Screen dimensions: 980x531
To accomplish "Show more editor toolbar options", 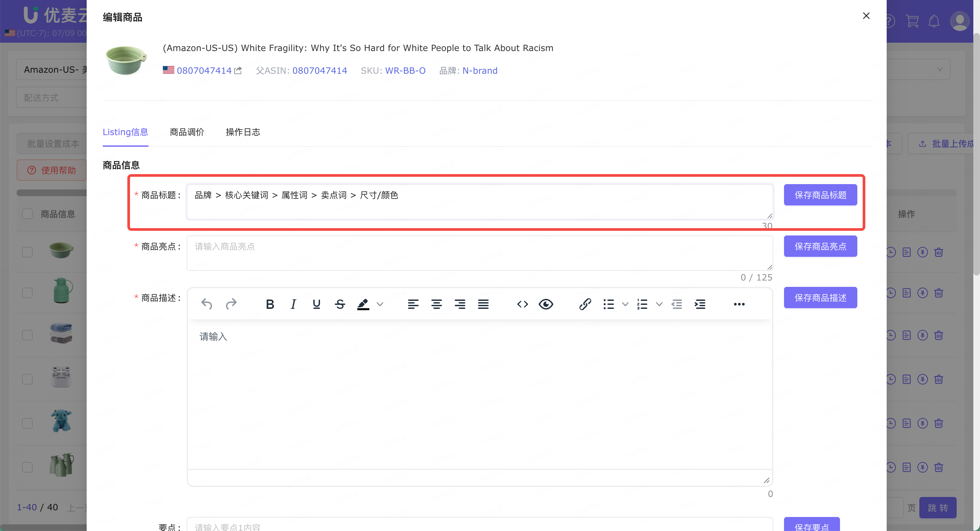I will click(x=739, y=304).
